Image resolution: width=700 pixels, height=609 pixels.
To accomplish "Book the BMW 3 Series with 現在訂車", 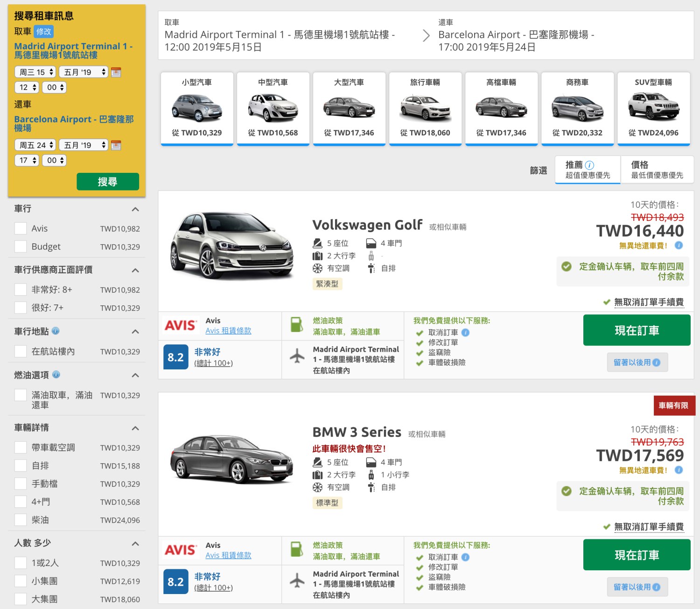I will (637, 555).
